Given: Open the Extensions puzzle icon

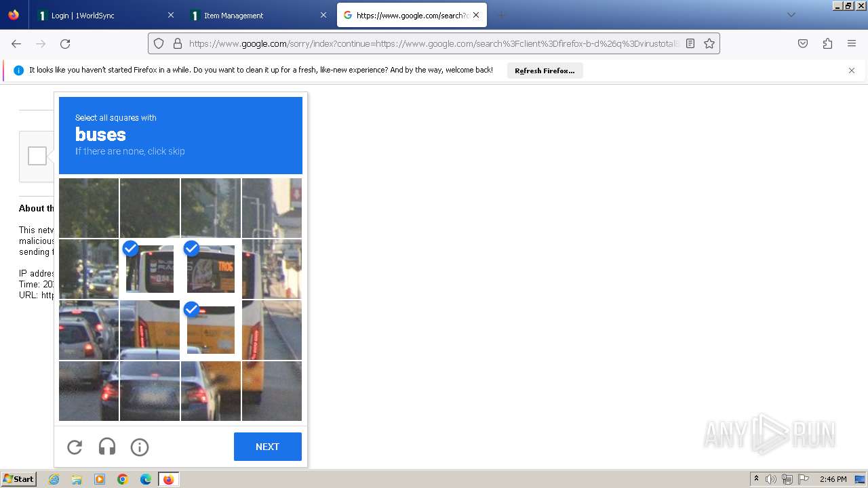Looking at the screenshot, I should click(x=827, y=43).
